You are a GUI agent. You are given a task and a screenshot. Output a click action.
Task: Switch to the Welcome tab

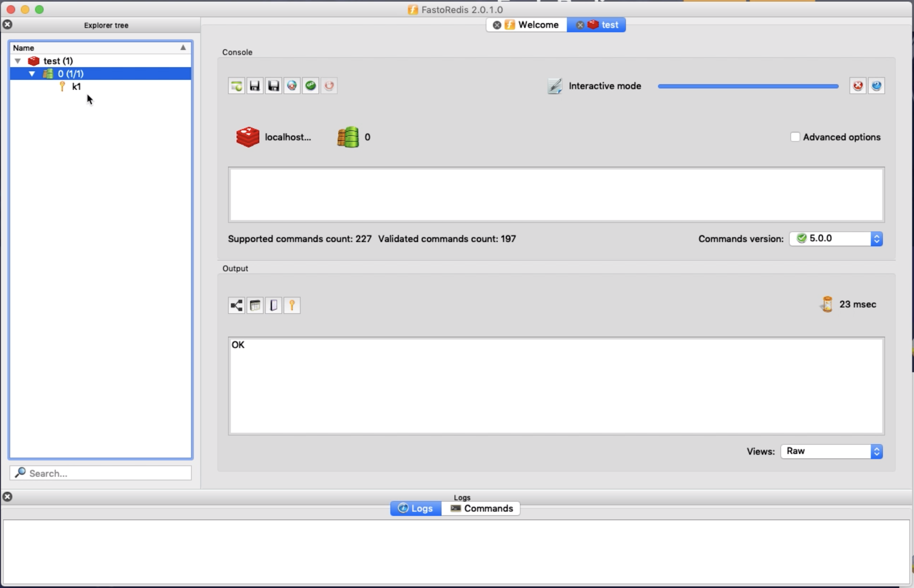tap(527, 25)
